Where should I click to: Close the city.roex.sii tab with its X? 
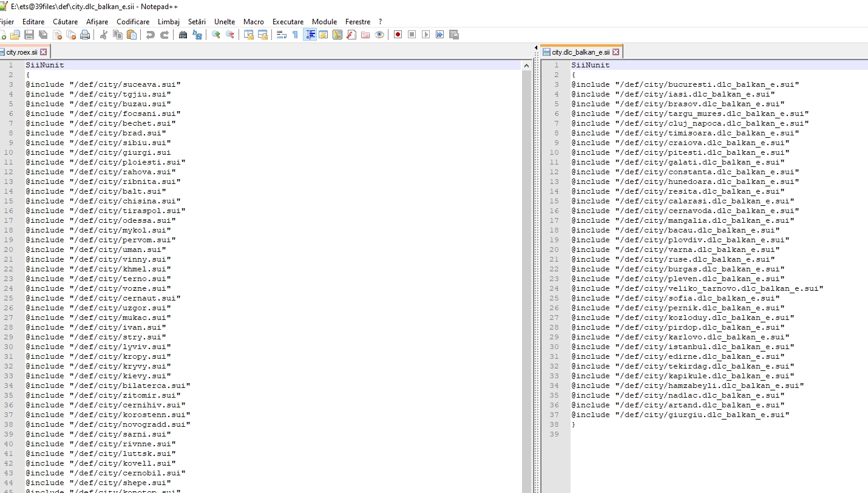[x=44, y=52]
